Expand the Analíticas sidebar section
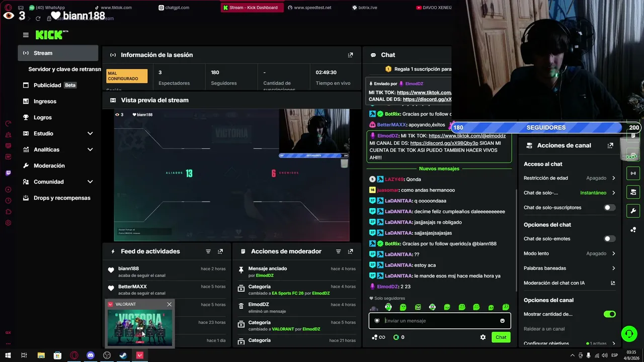This screenshot has height=362, width=644. [x=58, y=149]
